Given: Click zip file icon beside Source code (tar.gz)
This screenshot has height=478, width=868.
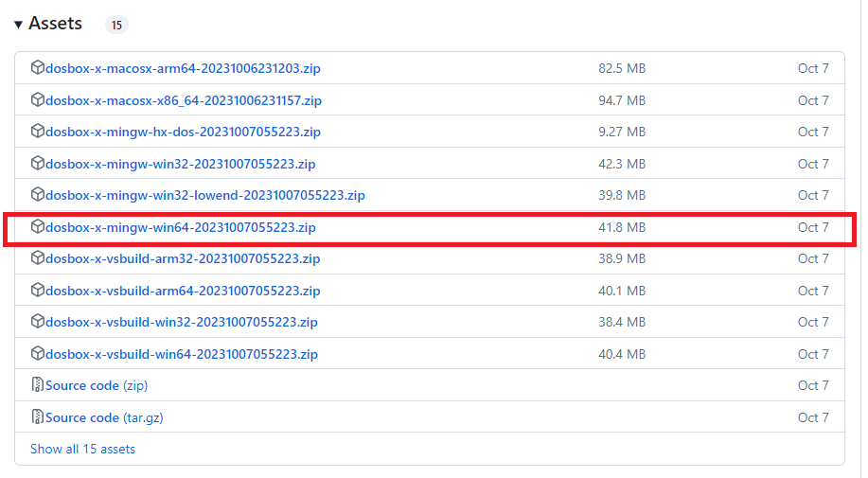Looking at the screenshot, I should [x=37, y=416].
